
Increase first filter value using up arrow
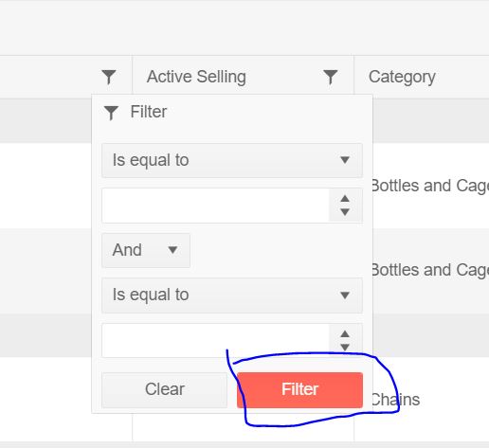click(345, 199)
